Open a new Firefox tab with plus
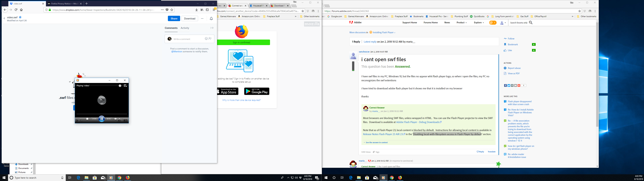Viewport: 644px width, 181px height. tap(87, 4)
